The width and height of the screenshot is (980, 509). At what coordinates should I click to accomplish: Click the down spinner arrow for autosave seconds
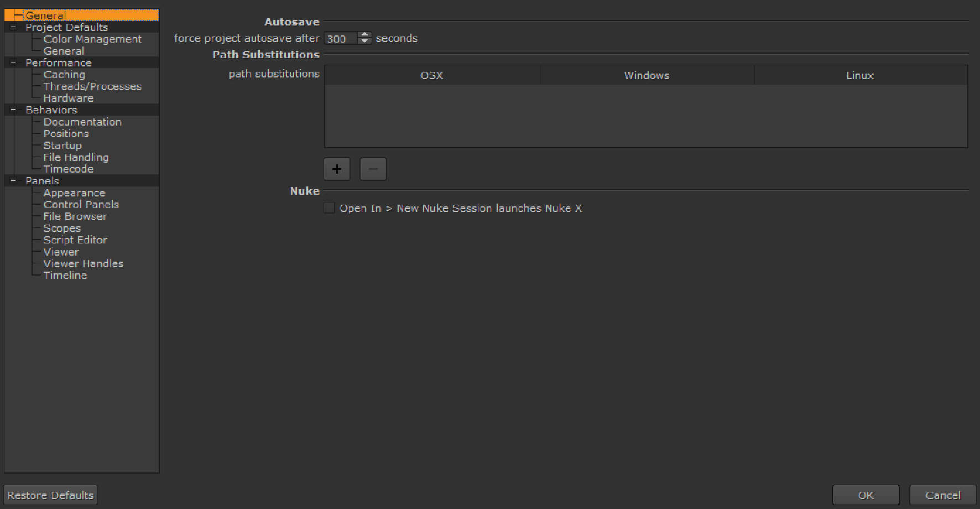[x=364, y=41]
